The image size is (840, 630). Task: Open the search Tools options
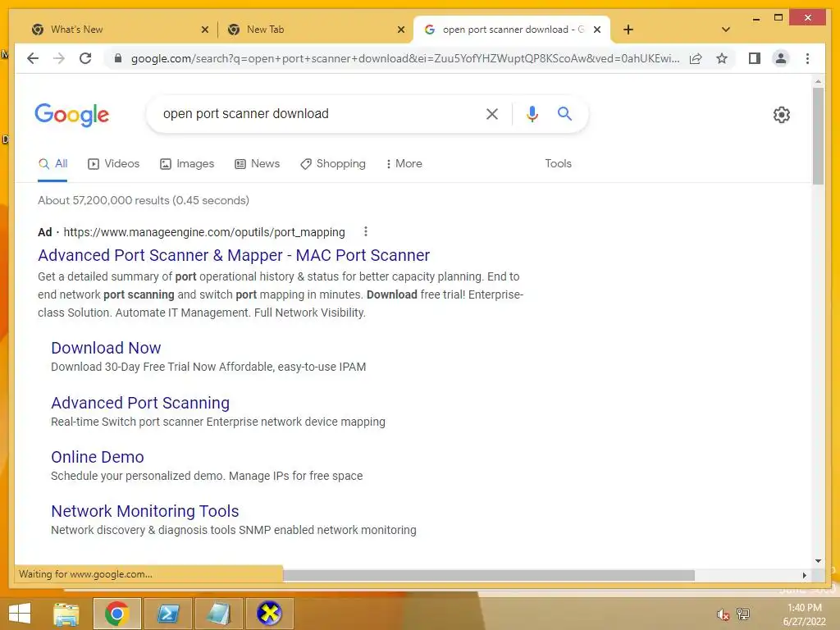558,164
